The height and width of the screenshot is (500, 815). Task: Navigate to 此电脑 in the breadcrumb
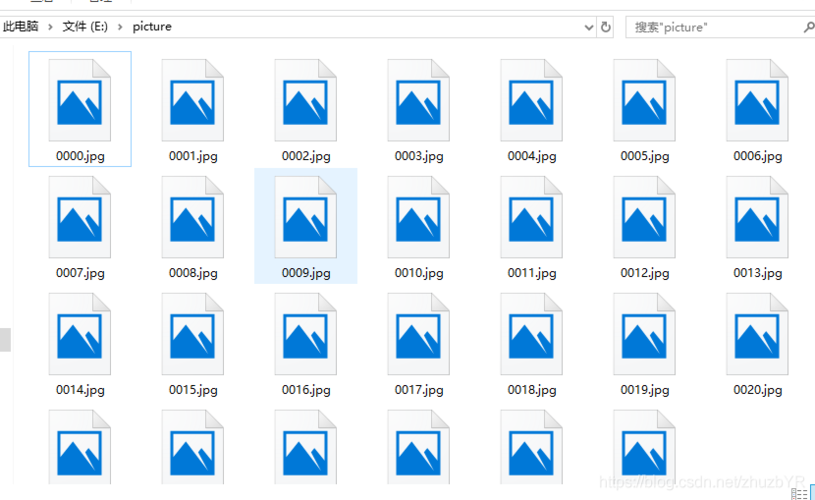pyautogui.click(x=21, y=27)
